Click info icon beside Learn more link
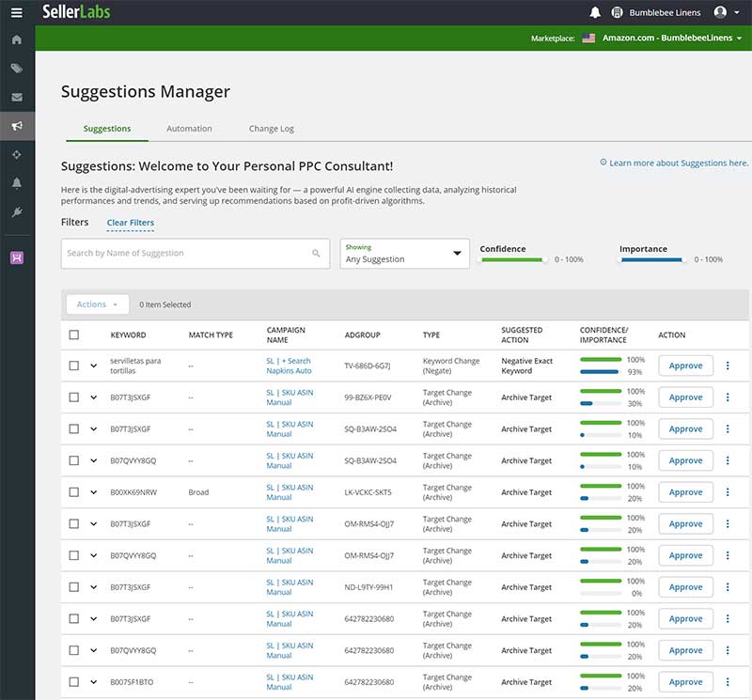This screenshot has height=700, width=752. [603, 162]
